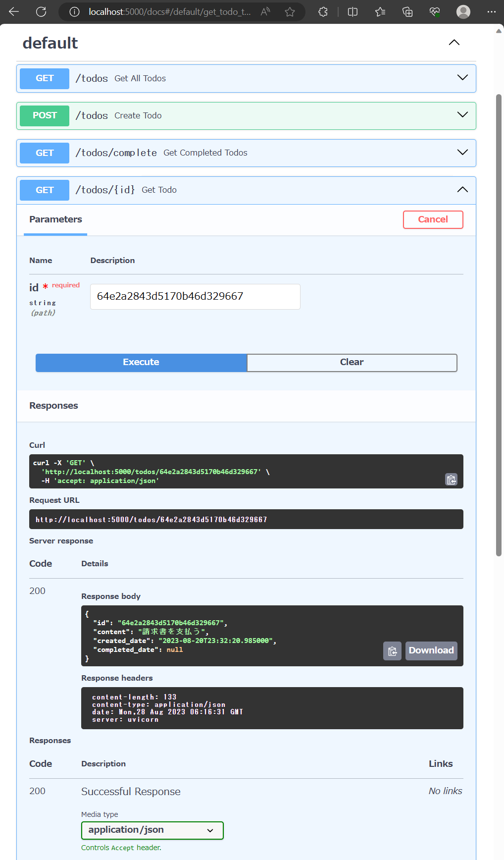Click the "Server response" heading

click(x=61, y=541)
